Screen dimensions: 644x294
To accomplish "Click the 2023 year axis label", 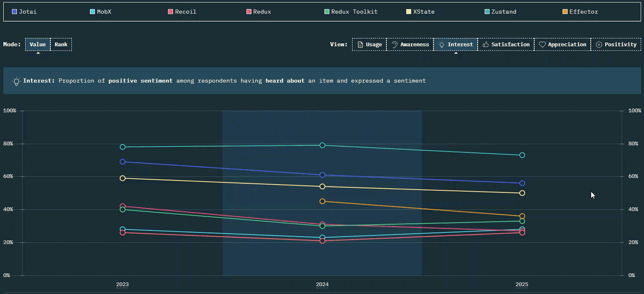I will tap(122, 285).
